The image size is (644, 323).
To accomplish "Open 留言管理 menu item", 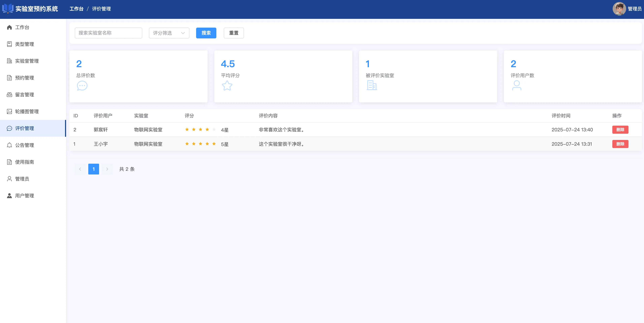I will click(x=24, y=95).
